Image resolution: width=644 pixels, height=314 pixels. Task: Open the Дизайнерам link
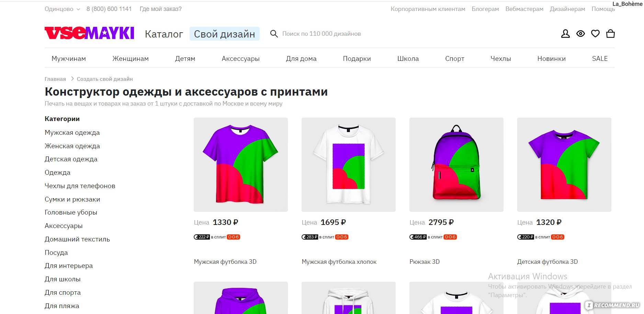[x=567, y=9]
